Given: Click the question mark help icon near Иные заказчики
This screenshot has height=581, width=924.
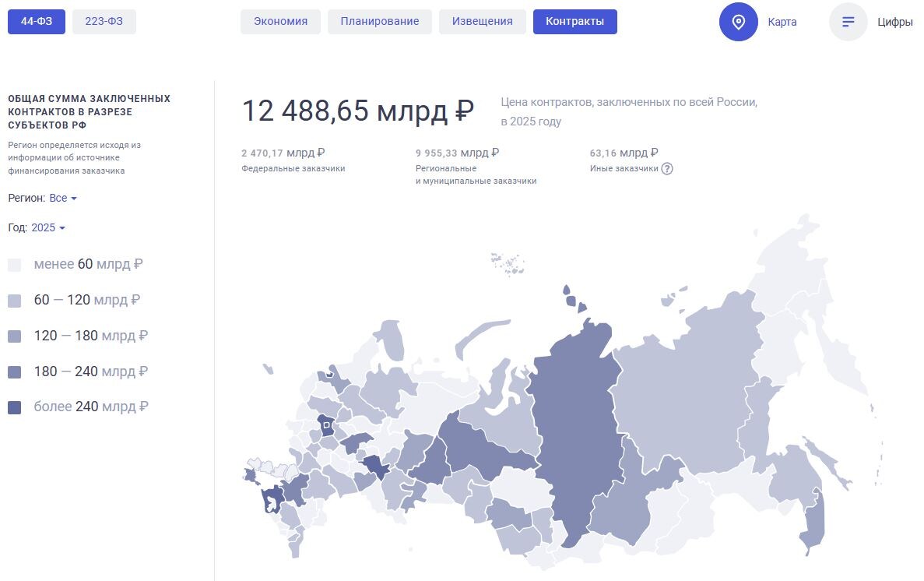Looking at the screenshot, I should tap(666, 168).
